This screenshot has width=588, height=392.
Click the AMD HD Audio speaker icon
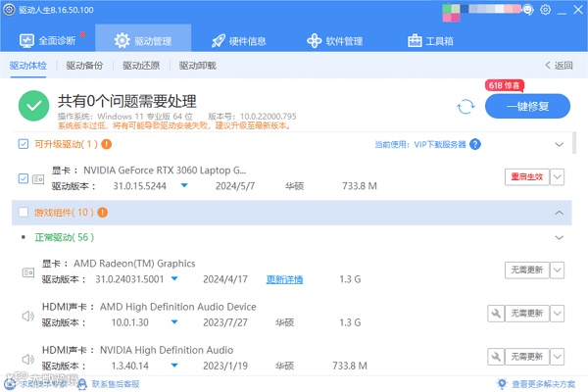[x=28, y=317]
